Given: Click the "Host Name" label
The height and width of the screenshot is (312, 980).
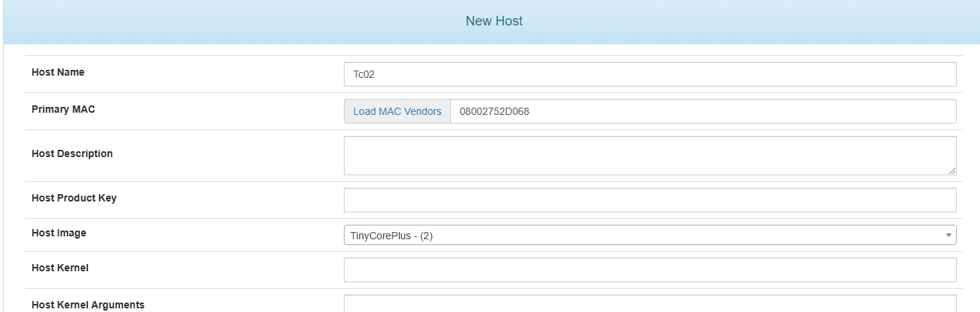Looking at the screenshot, I should click(x=58, y=72).
